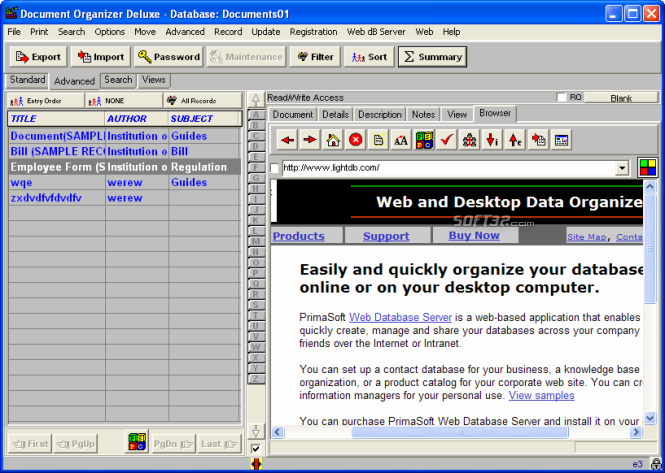Image resolution: width=665 pixels, height=473 pixels.
Task: Click inside the URL address field
Action: 448,168
